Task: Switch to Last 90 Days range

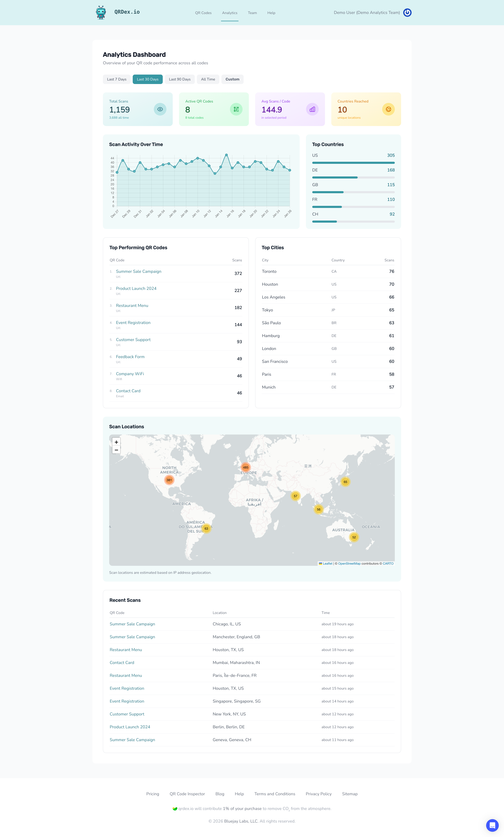Action: click(x=180, y=79)
